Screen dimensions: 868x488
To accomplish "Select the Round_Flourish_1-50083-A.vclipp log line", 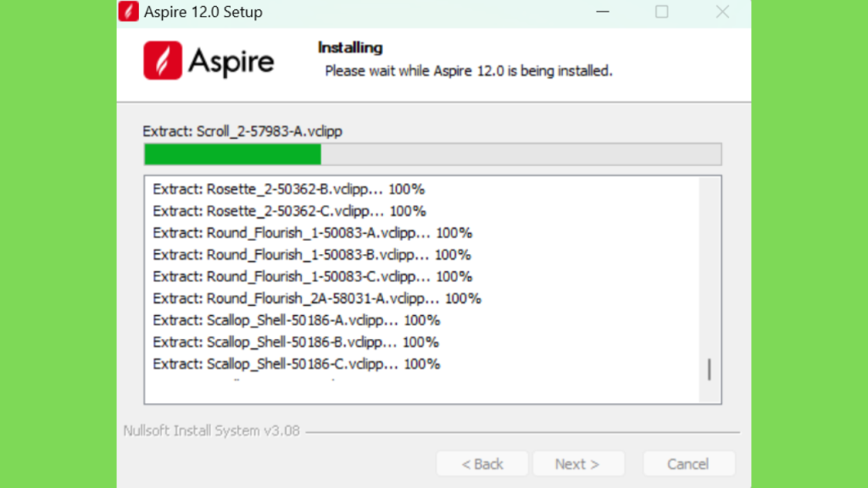I will [x=312, y=233].
